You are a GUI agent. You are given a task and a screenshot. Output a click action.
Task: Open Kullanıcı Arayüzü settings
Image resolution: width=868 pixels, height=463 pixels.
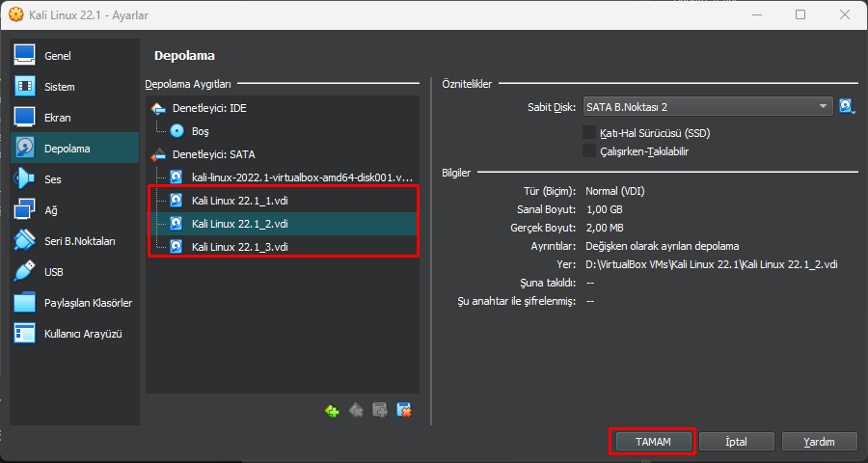(x=83, y=334)
